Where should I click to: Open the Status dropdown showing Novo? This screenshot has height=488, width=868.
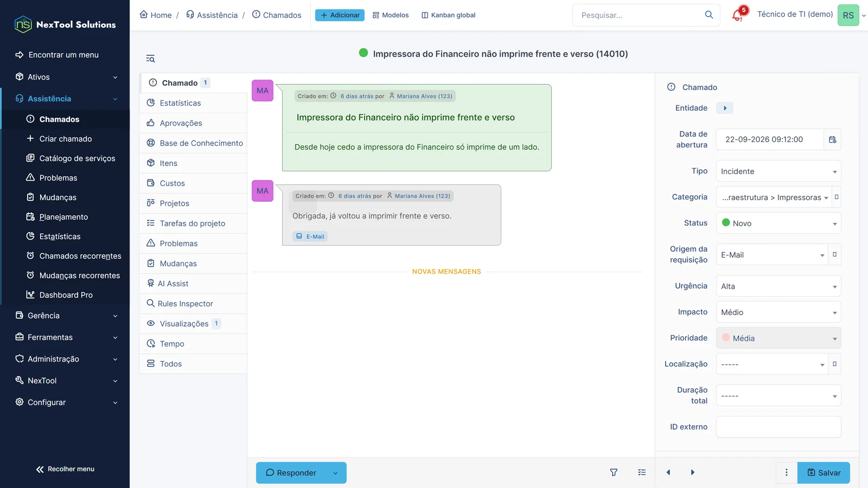click(778, 223)
